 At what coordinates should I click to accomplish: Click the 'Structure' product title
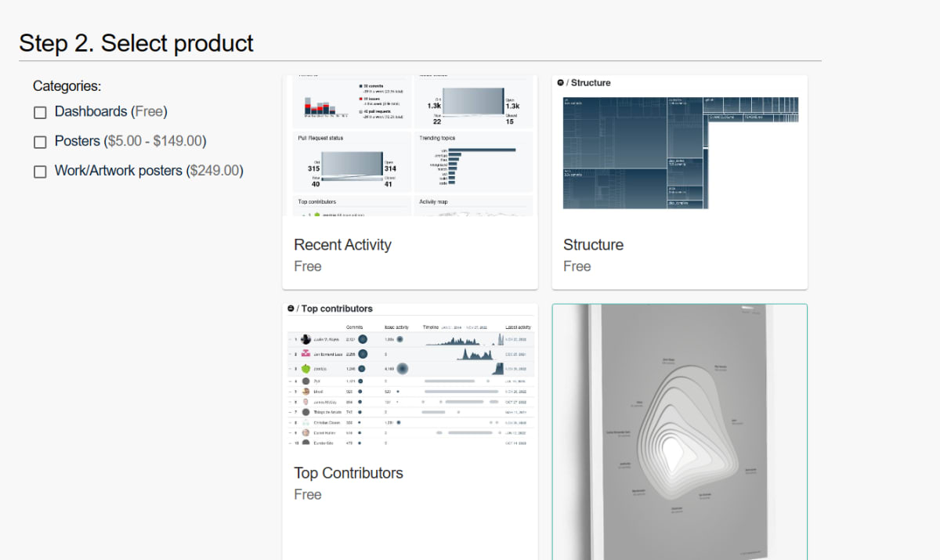[593, 244]
